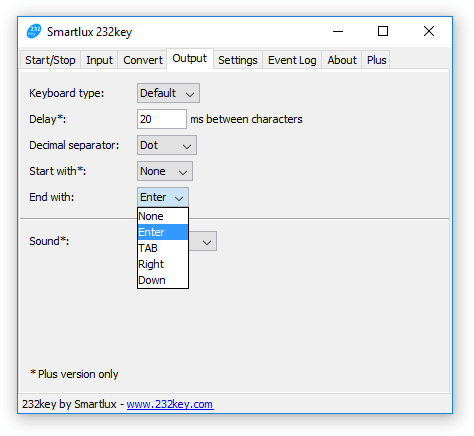The width and height of the screenshot is (474, 436).
Task: Click the Delay milliseconds input field
Action: pyautogui.click(x=162, y=119)
